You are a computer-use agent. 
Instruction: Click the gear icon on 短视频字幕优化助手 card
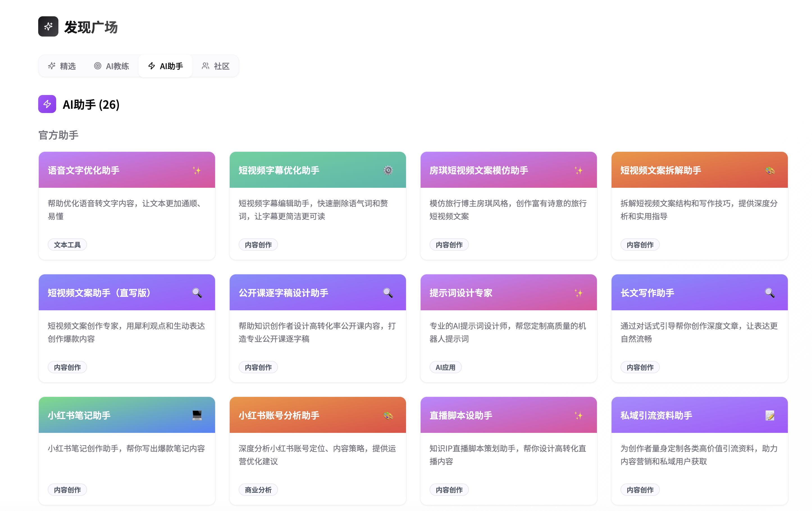click(388, 170)
